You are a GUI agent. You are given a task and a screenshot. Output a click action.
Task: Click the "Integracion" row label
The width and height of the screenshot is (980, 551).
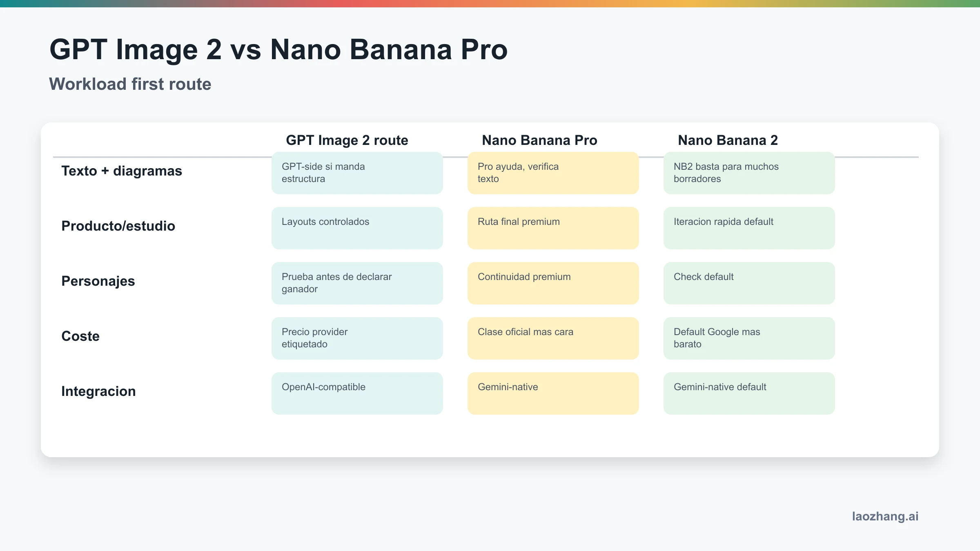tap(98, 391)
